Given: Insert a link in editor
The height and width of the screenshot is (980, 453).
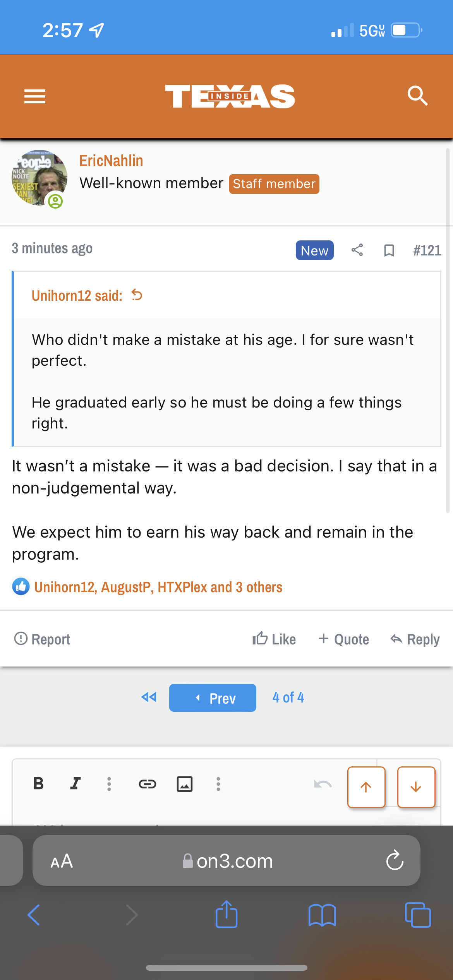Looking at the screenshot, I should [x=147, y=784].
